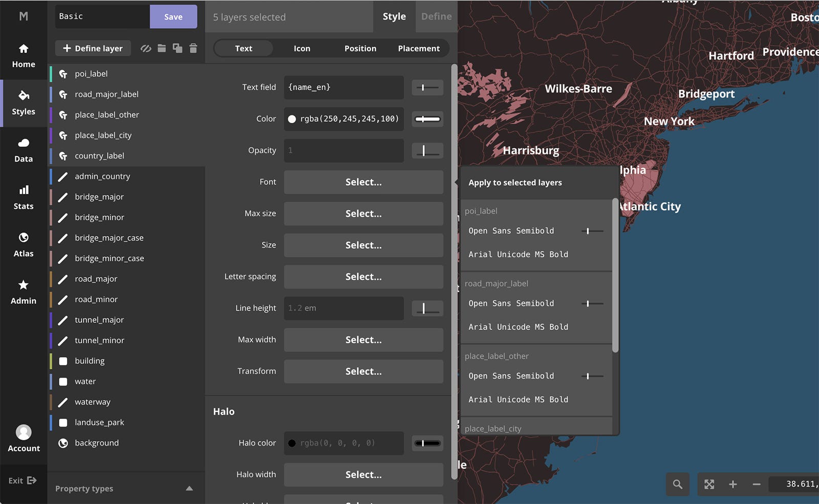The image size is (819, 504).
Task: Open the Admin panel
Action: pos(23,292)
